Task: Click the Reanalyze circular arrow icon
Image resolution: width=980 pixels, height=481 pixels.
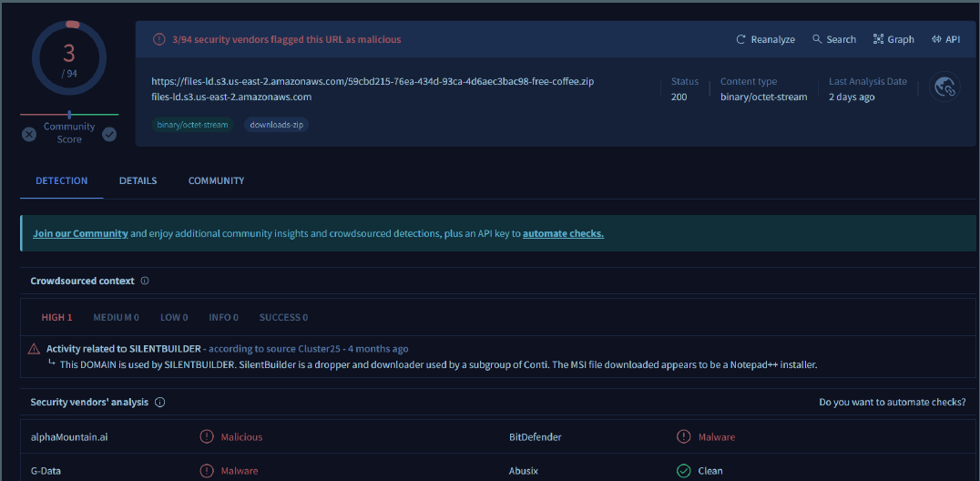Action: click(x=740, y=39)
